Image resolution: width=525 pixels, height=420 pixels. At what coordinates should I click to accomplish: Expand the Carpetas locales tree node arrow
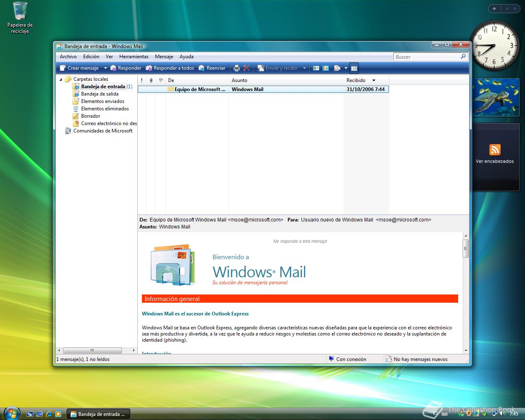point(62,79)
